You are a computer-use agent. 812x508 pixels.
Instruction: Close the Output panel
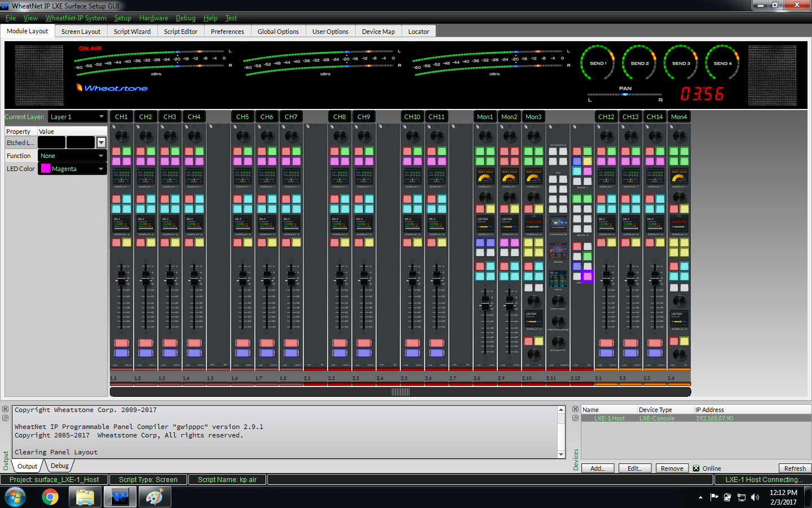coord(5,409)
